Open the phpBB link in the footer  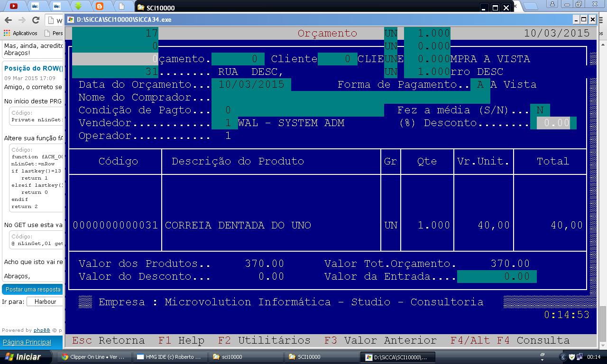pyautogui.click(x=42, y=330)
